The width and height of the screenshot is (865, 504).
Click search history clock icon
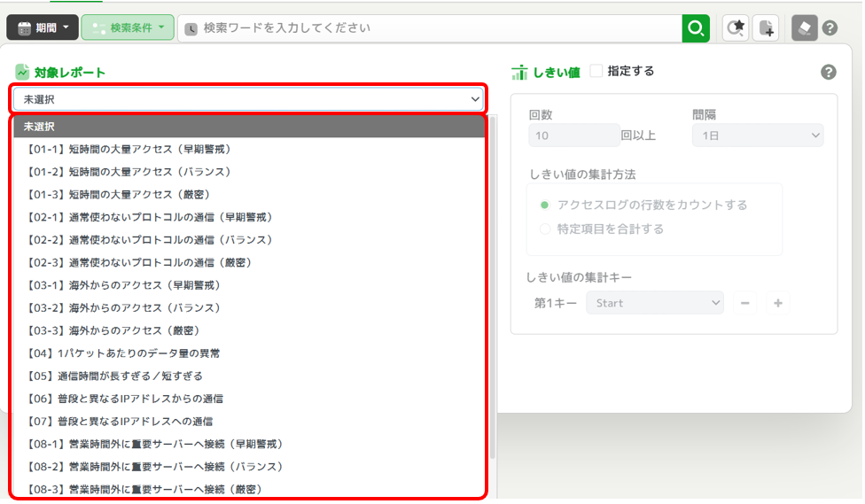[191, 28]
